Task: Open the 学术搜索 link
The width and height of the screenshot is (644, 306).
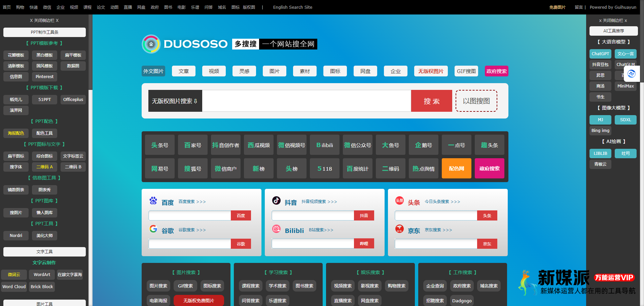Action: tap(277, 286)
